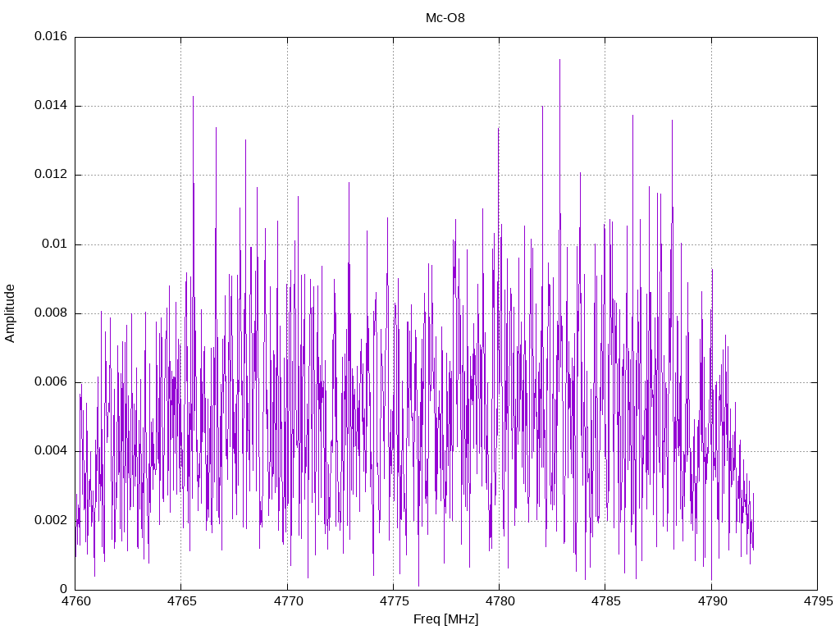
Task: Select the Freq [MHz] axis label
Action: [445, 619]
